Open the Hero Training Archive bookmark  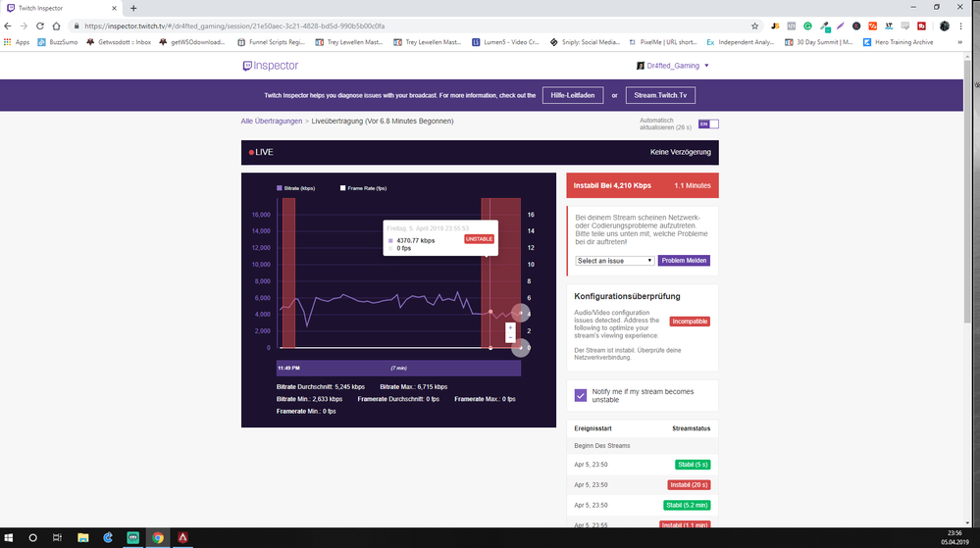[899, 42]
